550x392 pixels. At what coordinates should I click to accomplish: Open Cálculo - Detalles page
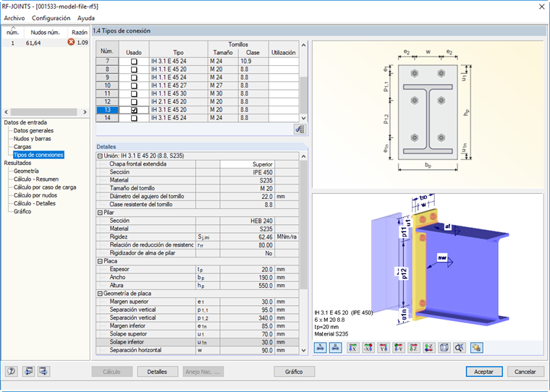coord(35,203)
